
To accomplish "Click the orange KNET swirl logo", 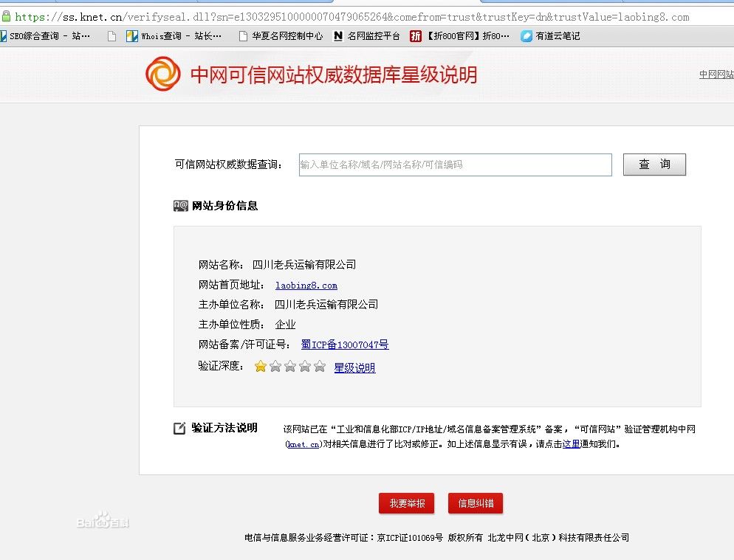I will 162,75.
